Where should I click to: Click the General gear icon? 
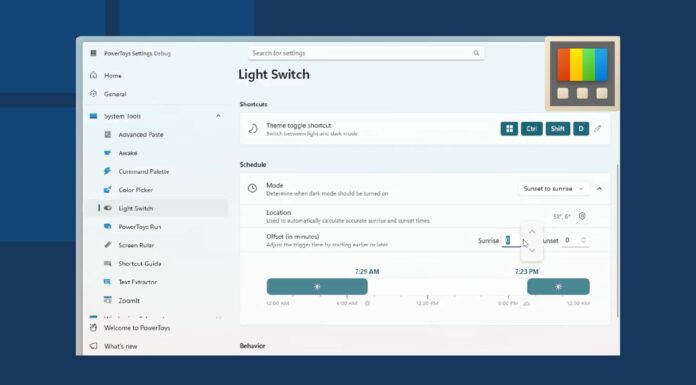click(x=93, y=94)
